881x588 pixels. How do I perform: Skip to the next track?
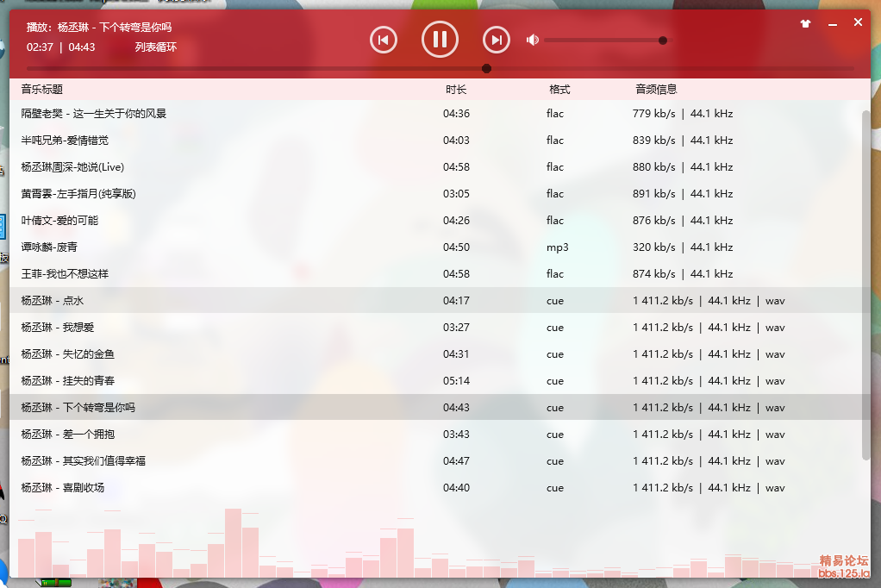pos(497,40)
